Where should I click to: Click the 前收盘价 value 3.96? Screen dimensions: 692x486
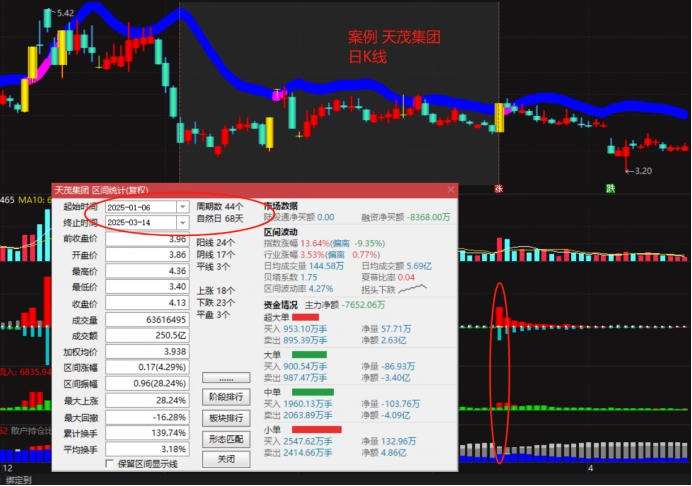pyautogui.click(x=147, y=239)
